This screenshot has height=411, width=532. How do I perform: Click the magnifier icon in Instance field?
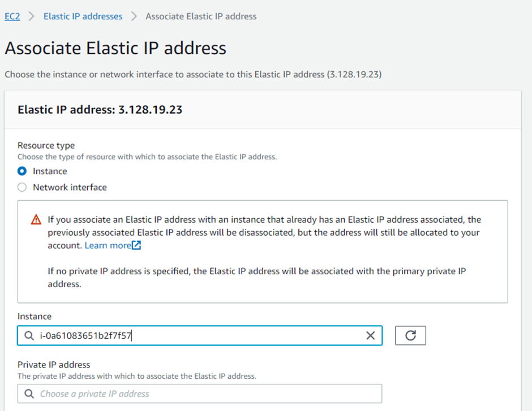(29, 336)
